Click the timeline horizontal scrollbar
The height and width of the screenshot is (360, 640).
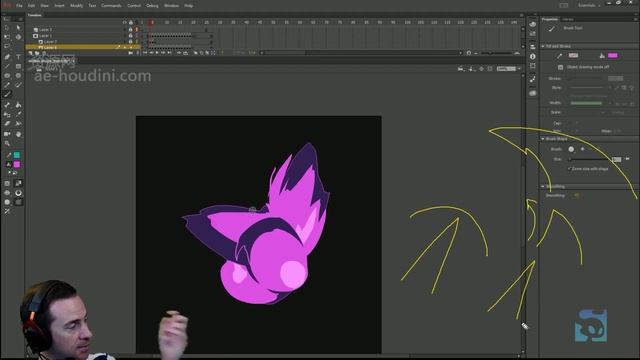[x=361, y=53]
